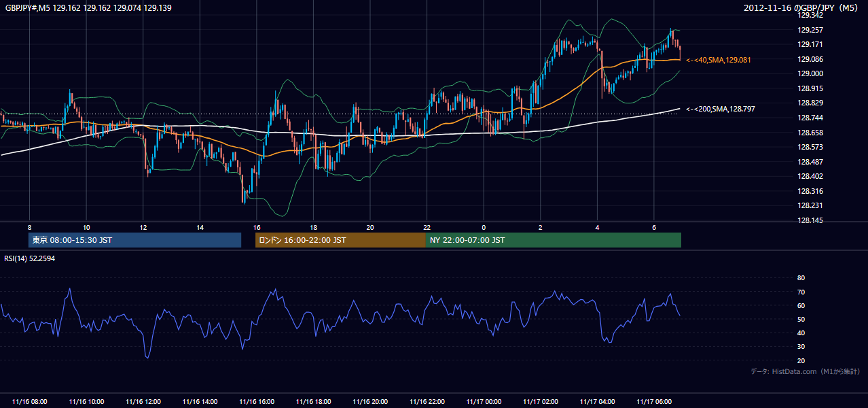The height and width of the screenshot is (408, 868).
Task: Click price level 128.915 on axis
Action: (811, 88)
